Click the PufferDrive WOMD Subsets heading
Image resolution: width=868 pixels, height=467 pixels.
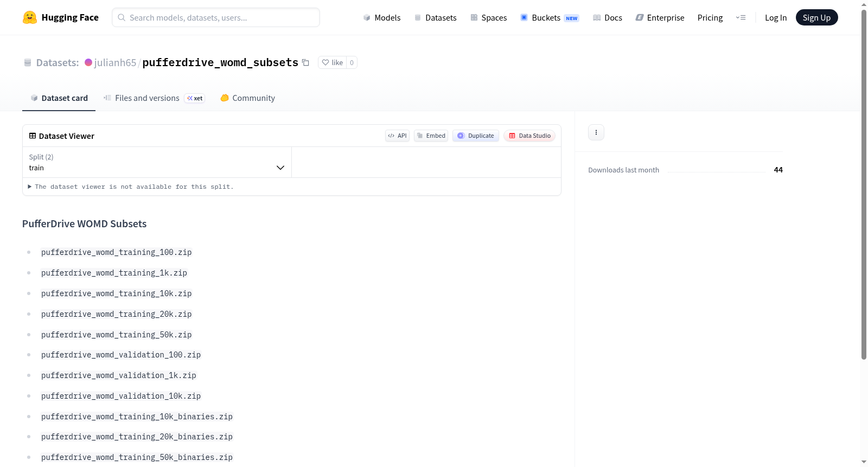point(84,224)
